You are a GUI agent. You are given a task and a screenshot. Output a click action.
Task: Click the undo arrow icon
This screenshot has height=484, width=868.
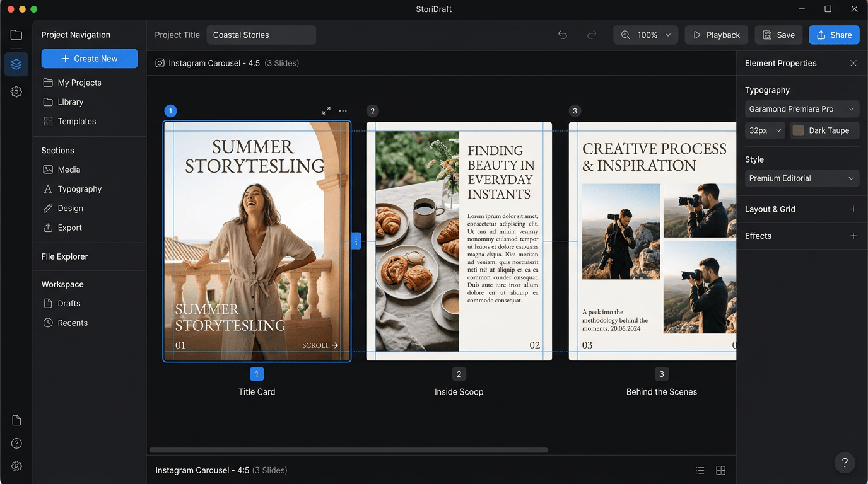tap(562, 35)
